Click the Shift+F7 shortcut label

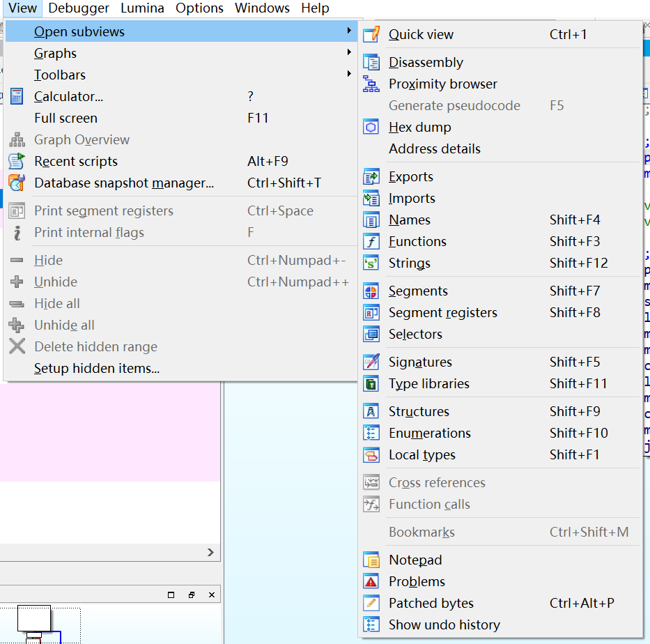575,291
